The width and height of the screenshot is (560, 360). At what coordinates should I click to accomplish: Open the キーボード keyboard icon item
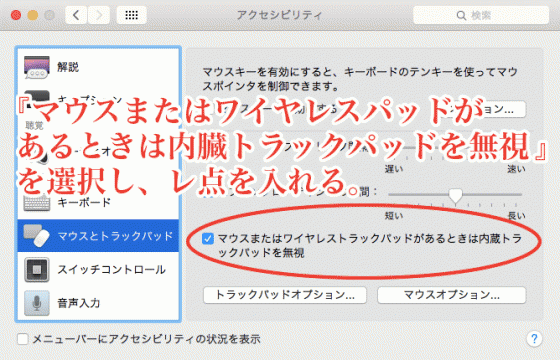click(37, 202)
